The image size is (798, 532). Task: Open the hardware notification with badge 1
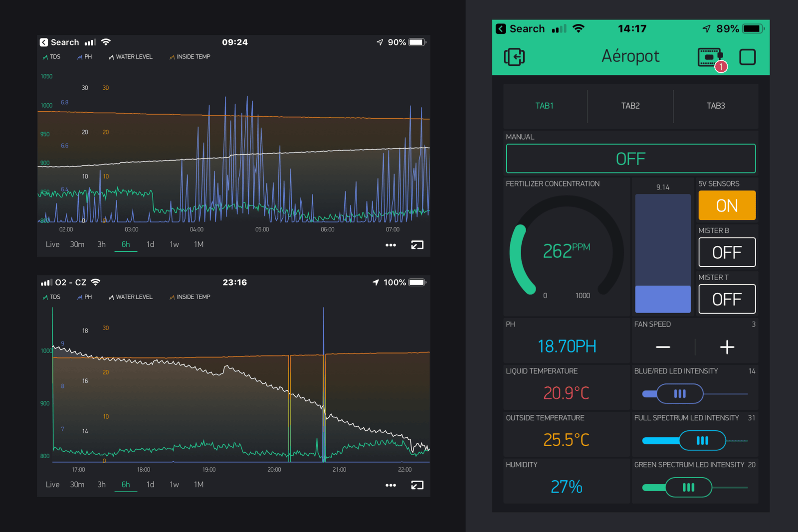pos(710,57)
